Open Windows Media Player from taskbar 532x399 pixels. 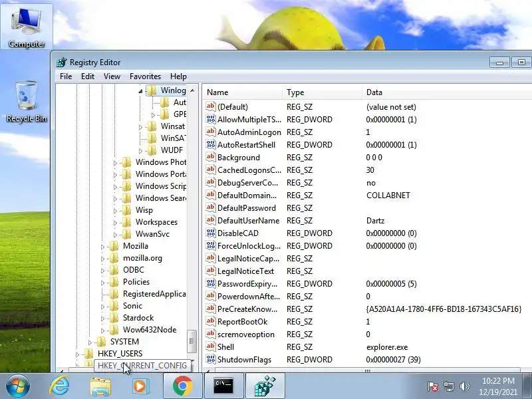tap(140, 386)
